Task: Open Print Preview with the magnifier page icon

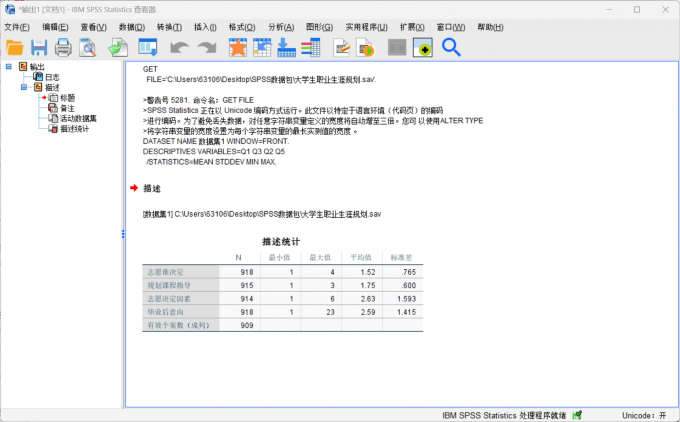Action: (x=88, y=47)
